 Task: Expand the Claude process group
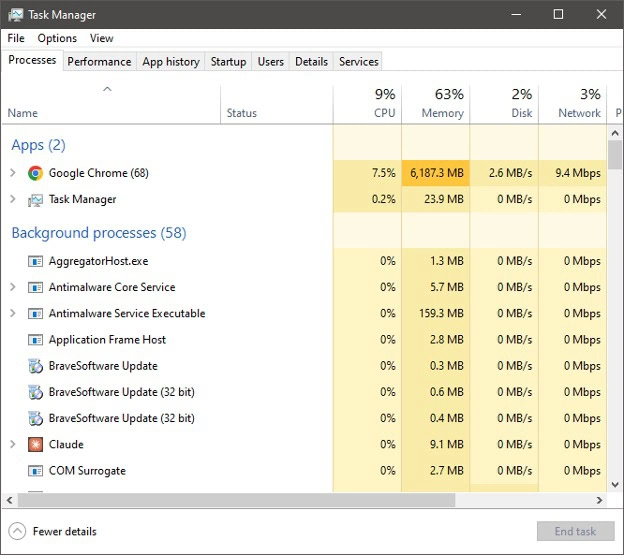[13, 444]
